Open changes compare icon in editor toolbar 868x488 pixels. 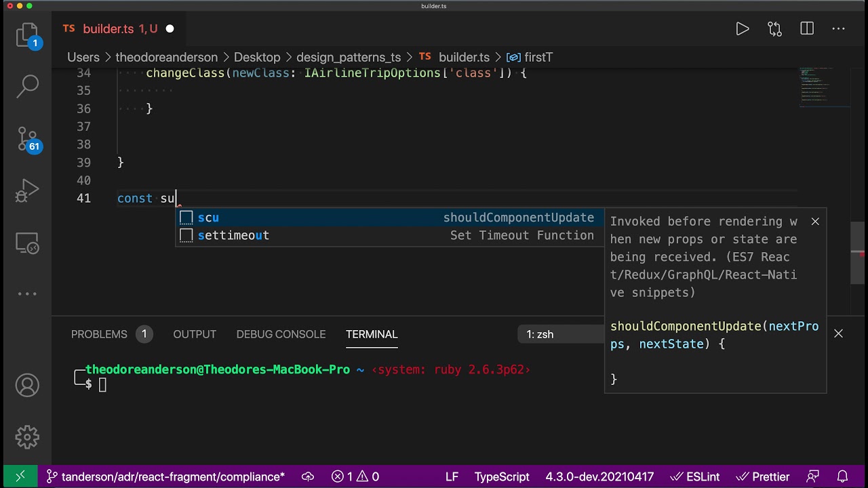[x=774, y=29]
